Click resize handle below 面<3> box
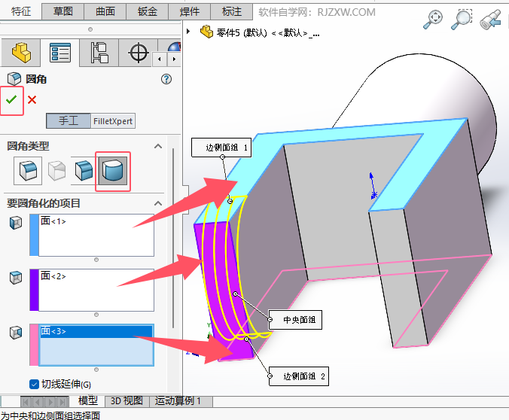 tap(96, 370)
